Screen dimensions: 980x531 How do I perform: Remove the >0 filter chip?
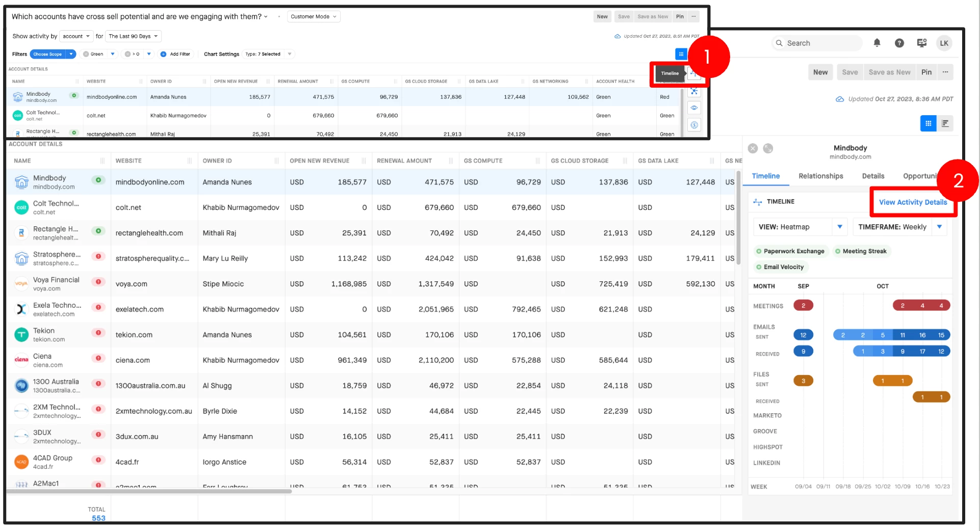[127, 54]
